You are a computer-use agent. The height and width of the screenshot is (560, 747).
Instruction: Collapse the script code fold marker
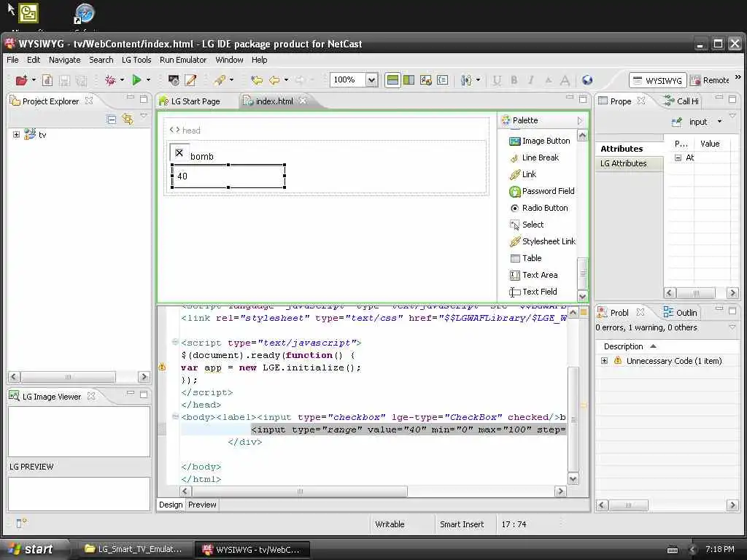pos(175,342)
